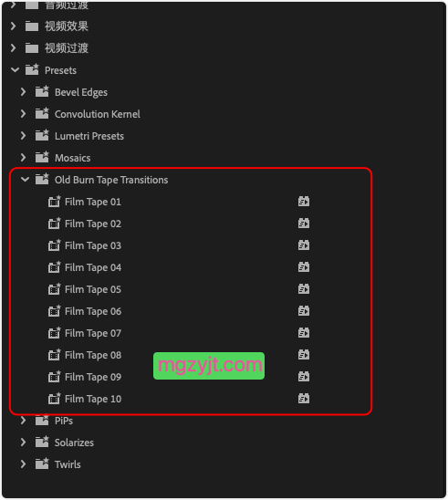This screenshot has height=500, width=448.
Task: Click the Lumetri Presets folder icon
Action: [x=42, y=136]
